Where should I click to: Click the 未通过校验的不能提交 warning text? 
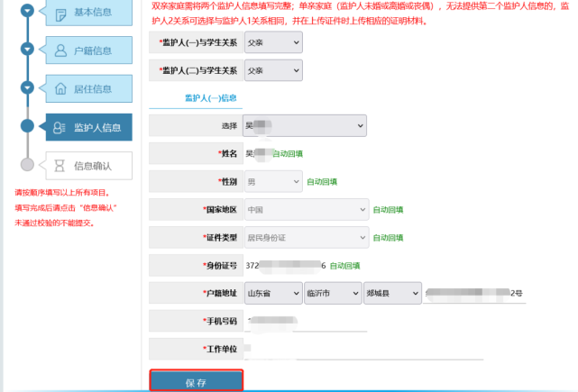55,223
